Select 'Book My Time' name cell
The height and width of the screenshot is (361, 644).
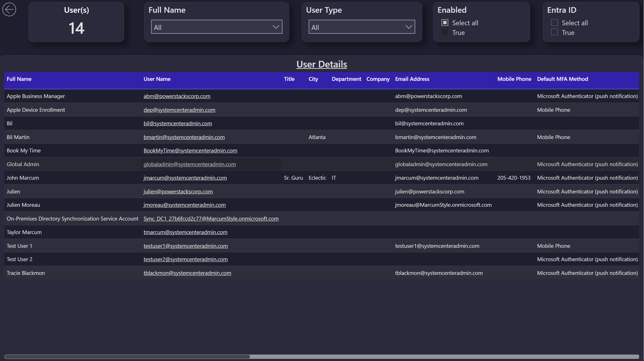click(x=24, y=150)
